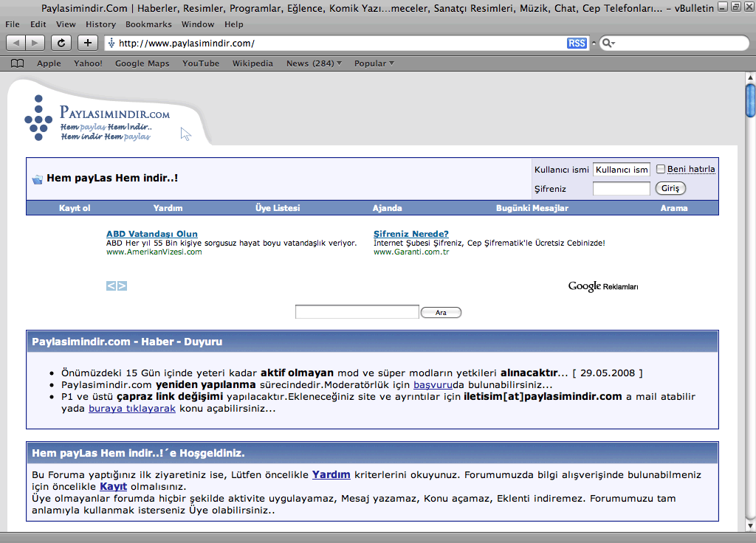
Task: Follow the başvuru link in announcements
Action: click(x=433, y=385)
